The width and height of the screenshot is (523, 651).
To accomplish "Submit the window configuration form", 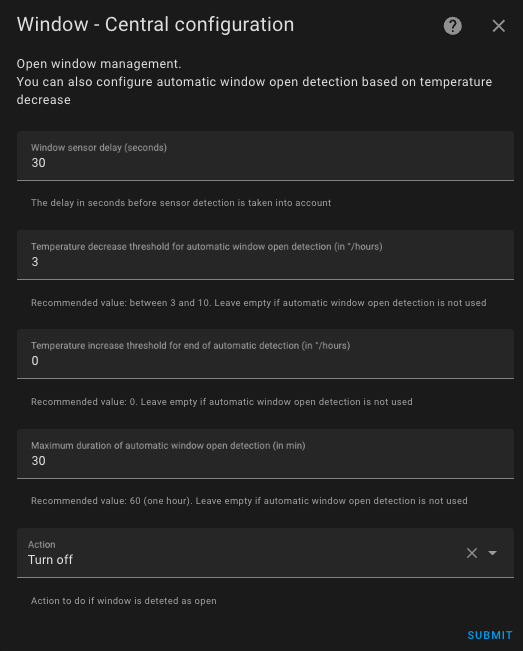I will tap(490, 635).
